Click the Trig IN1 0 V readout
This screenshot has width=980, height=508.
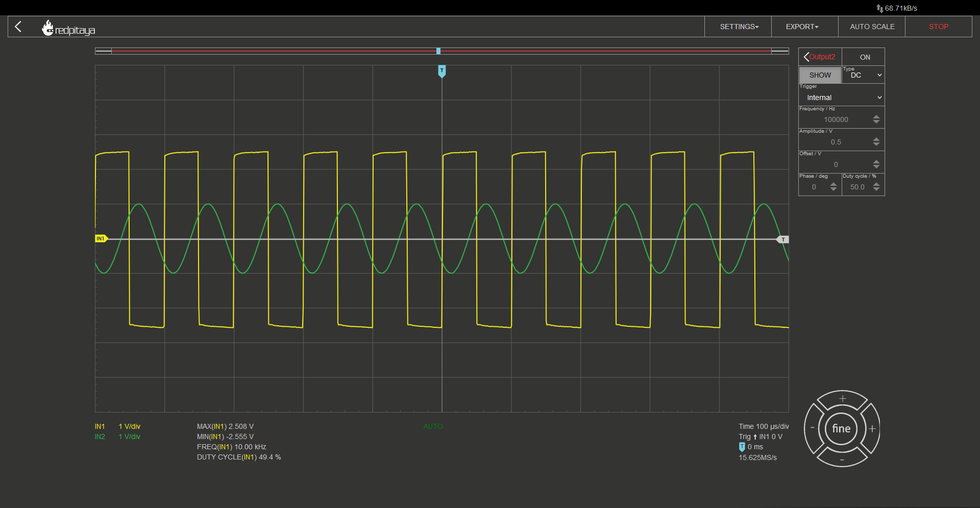761,437
